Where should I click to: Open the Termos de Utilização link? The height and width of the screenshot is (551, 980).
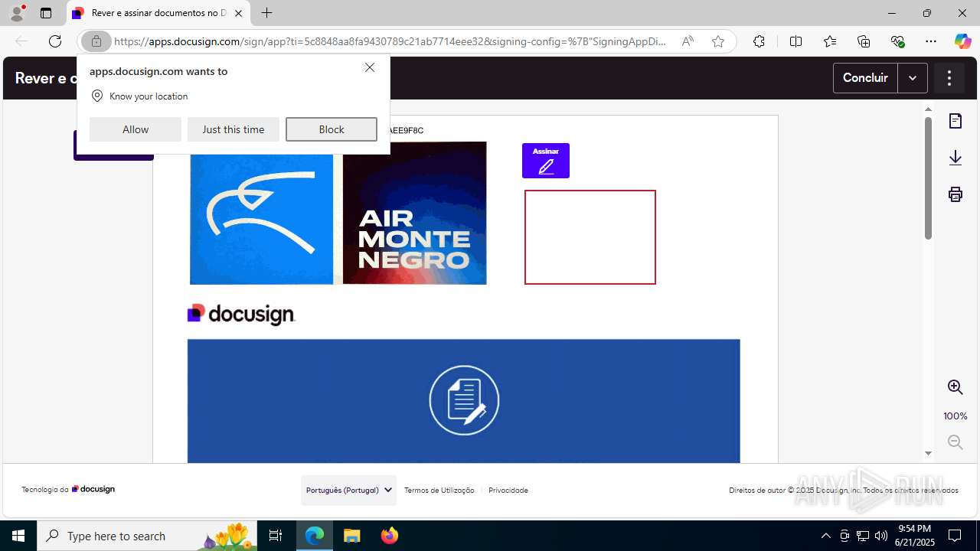coord(439,491)
